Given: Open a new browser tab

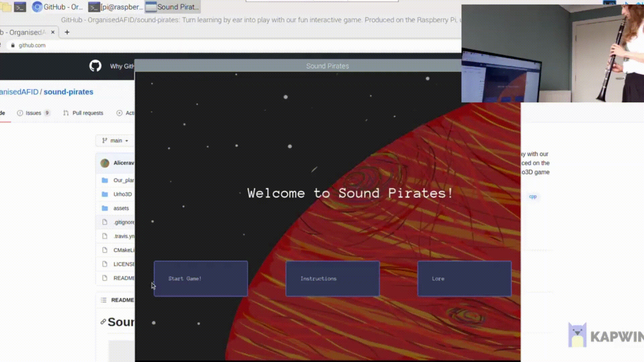Looking at the screenshot, I should tap(67, 32).
